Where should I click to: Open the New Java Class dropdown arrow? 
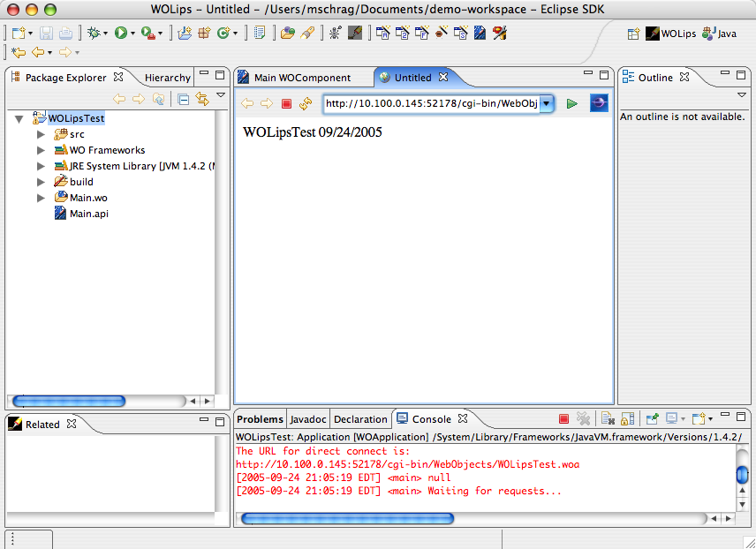pyautogui.click(x=235, y=34)
